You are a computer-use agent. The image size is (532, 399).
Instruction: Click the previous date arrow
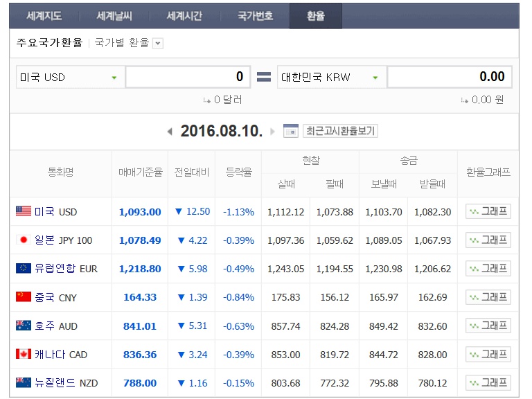(170, 132)
